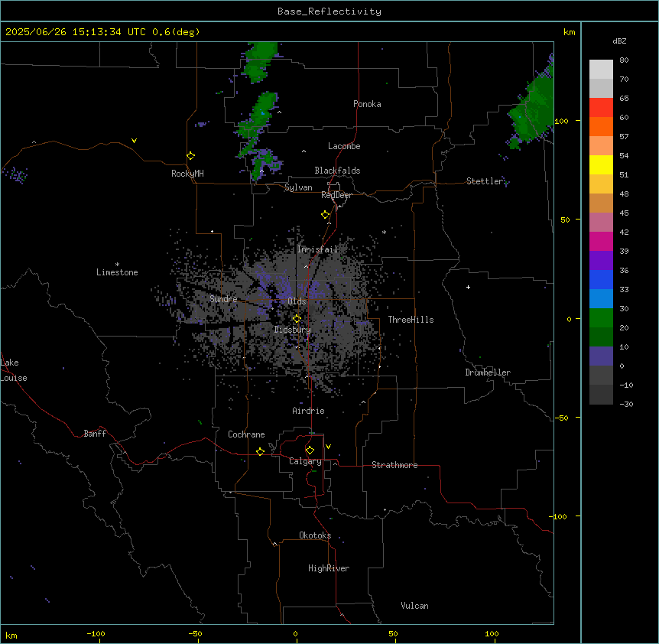The image size is (659, 644).
Task: Select the blue 33-36 dBZ legend color
Action: click(x=601, y=280)
